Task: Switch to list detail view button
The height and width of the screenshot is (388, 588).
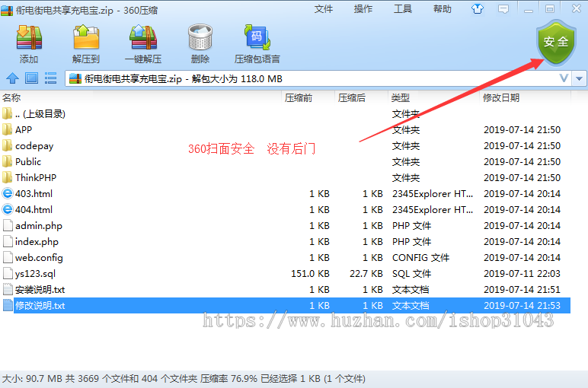Action: [50, 78]
